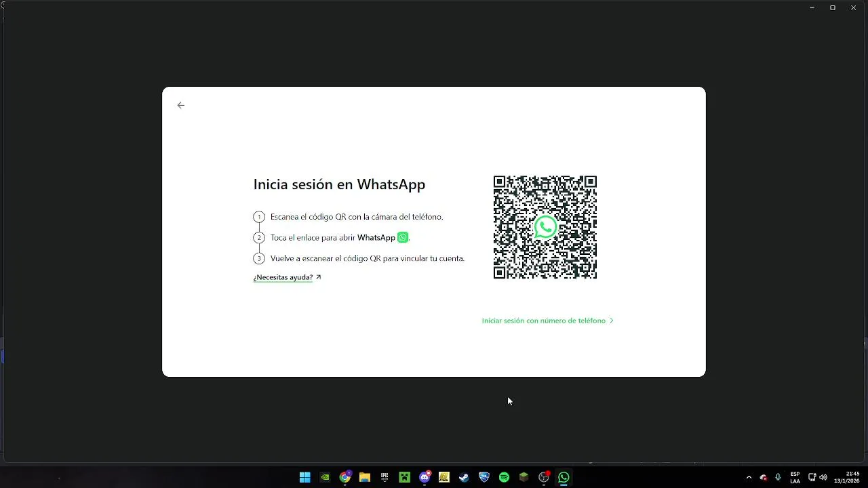The image size is (868, 488).
Task: Click the network tray icon
Action: (x=812, y=477)
